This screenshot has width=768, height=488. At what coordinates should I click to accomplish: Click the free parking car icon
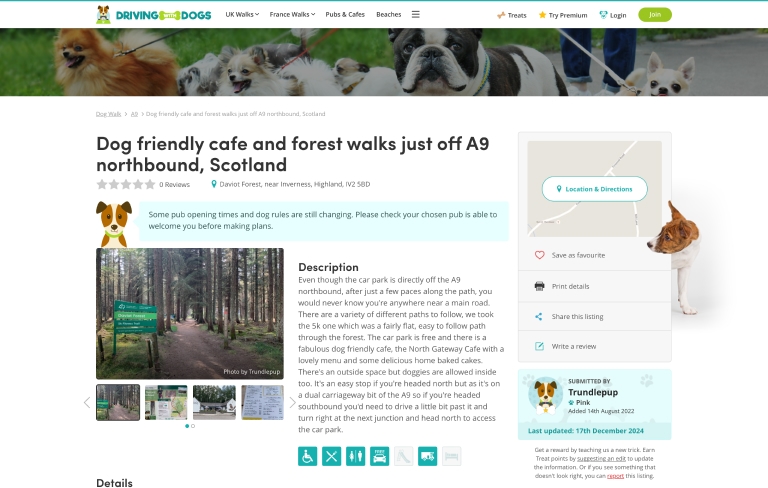379,456
